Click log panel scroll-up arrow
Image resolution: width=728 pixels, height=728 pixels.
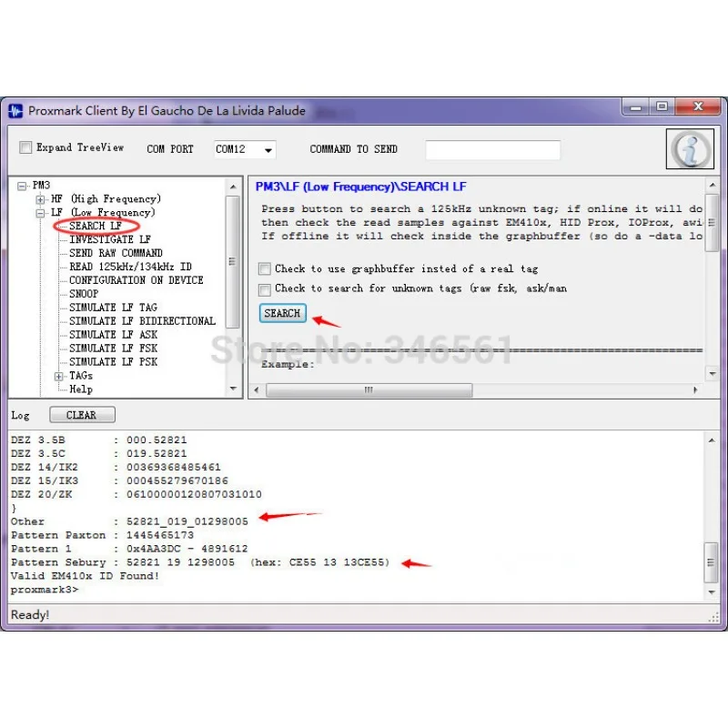(x=712, y=440)
